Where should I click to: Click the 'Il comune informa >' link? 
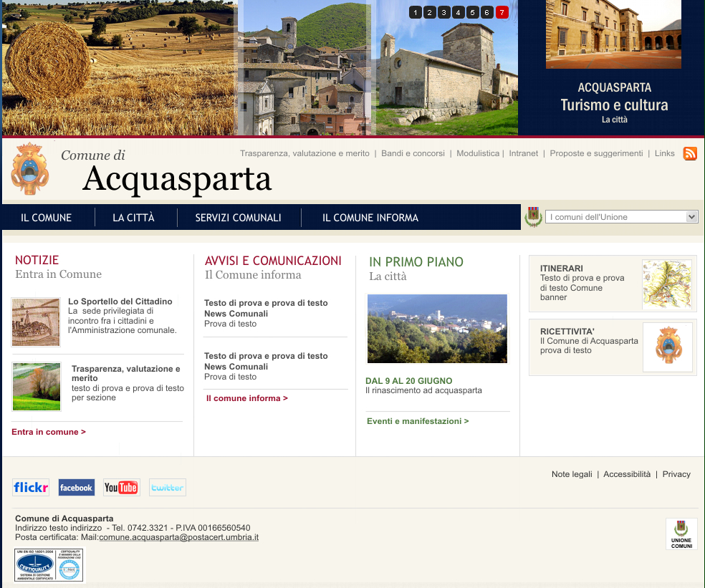[247, 398]
